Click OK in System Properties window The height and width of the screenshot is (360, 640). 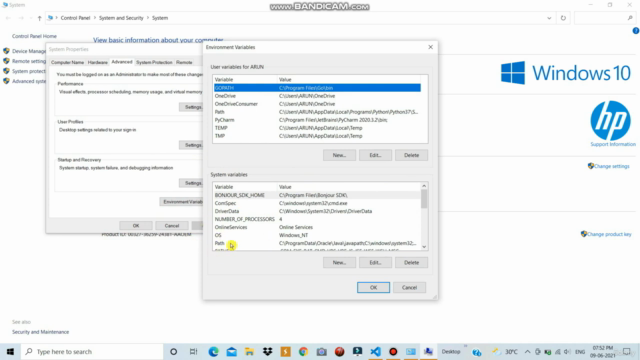point(136,225)
